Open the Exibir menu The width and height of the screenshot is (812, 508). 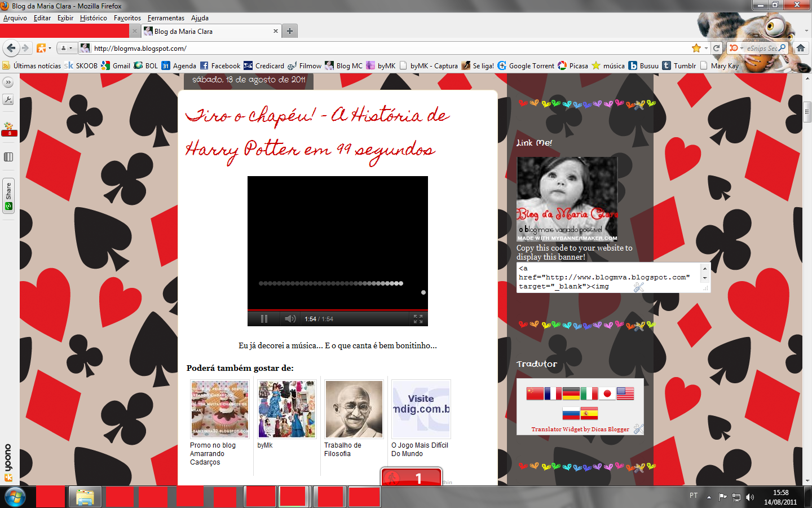point(65,18)
